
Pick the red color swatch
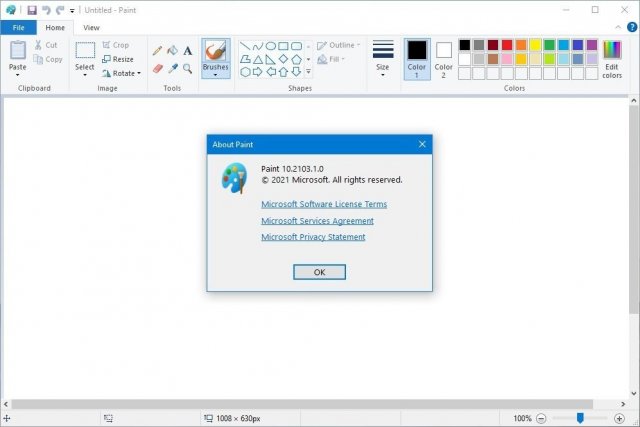(507, 45)
